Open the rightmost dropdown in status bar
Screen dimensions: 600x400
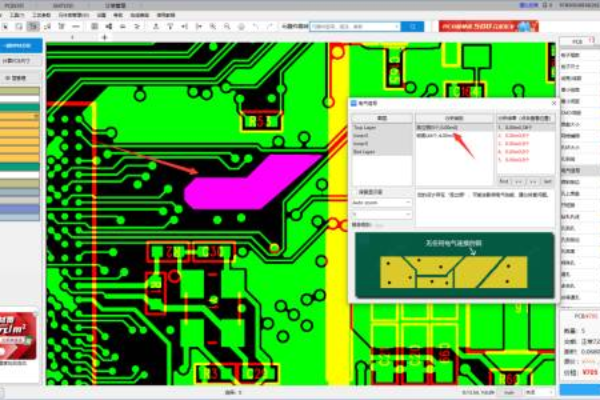(539, 393)
